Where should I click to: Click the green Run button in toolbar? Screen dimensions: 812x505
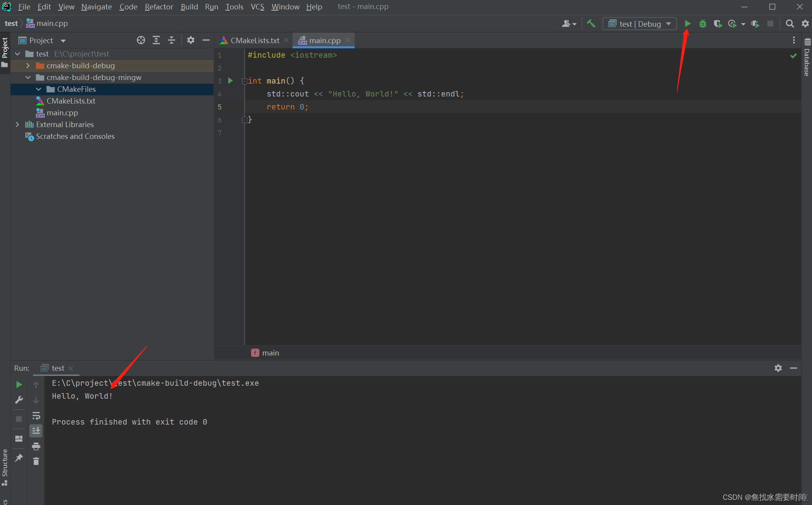[688, 24]
